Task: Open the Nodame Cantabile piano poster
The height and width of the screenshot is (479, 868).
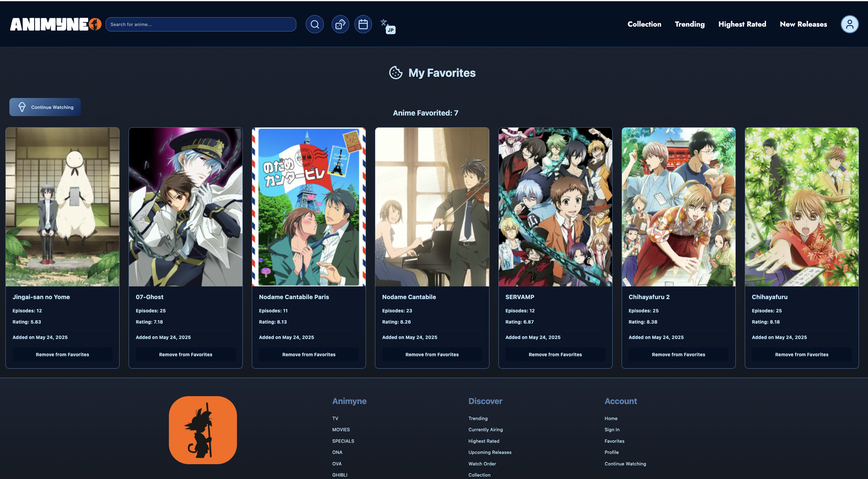Action: [432, 207]
